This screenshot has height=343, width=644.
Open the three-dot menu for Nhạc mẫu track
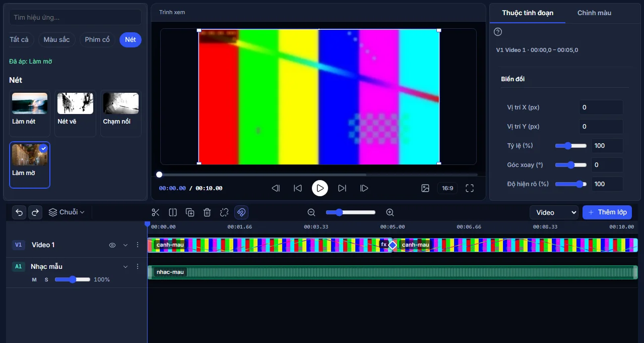click(x=138, y=266)
